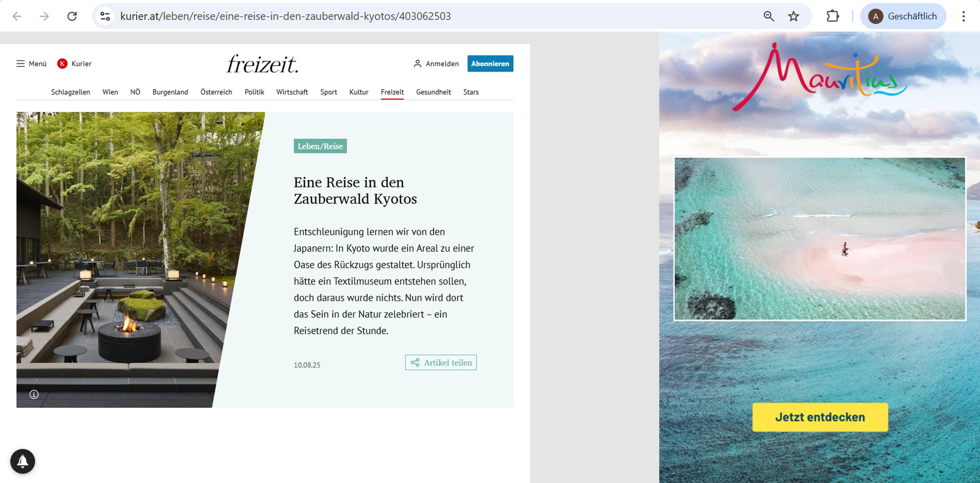This screenshot has width=980, height=483.
Task: Open the three-dot browser menu
Action: coord(964,16)
